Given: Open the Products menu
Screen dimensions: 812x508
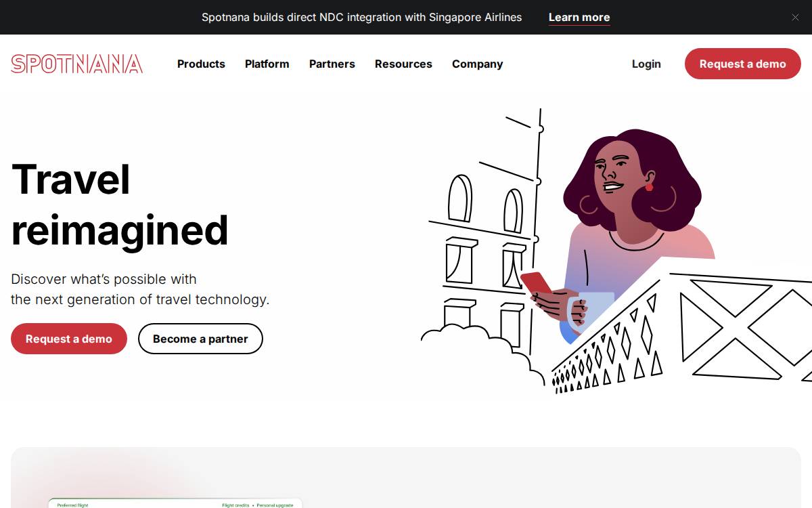Looking at the screenshot, I should pyautogui.click(x=201, y=64).
